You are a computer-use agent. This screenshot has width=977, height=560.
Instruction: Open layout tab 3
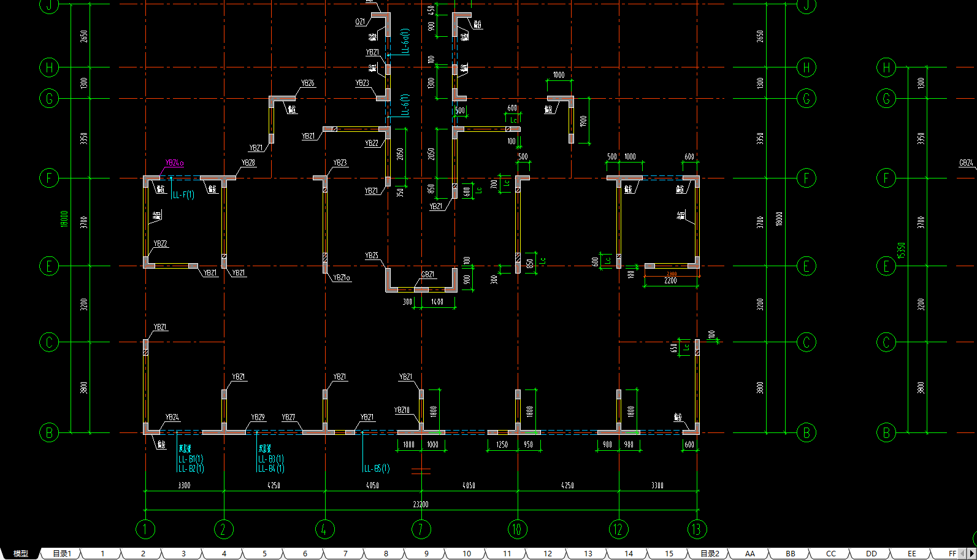183,554
